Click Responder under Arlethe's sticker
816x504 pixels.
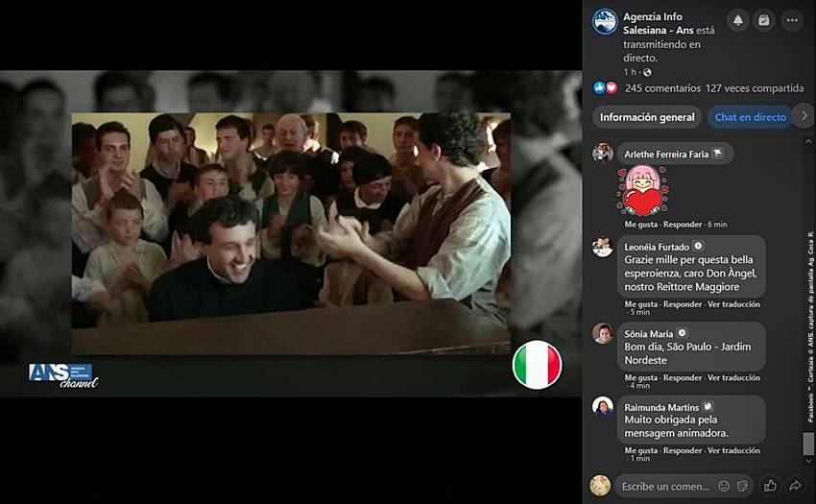683,225
